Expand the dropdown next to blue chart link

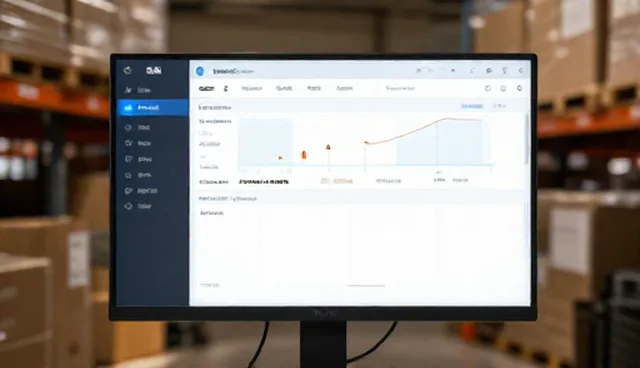pyautogui.click(x=499, y=106)
